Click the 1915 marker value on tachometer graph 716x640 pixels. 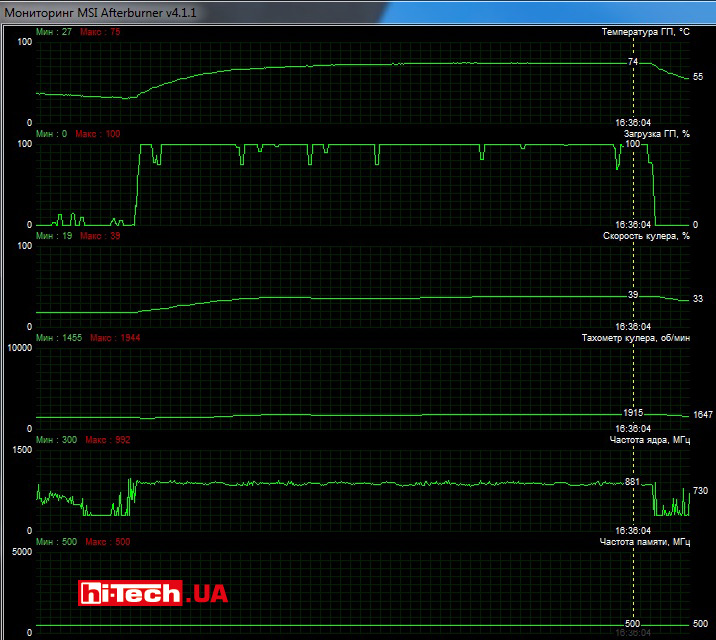tap(632, 412)
